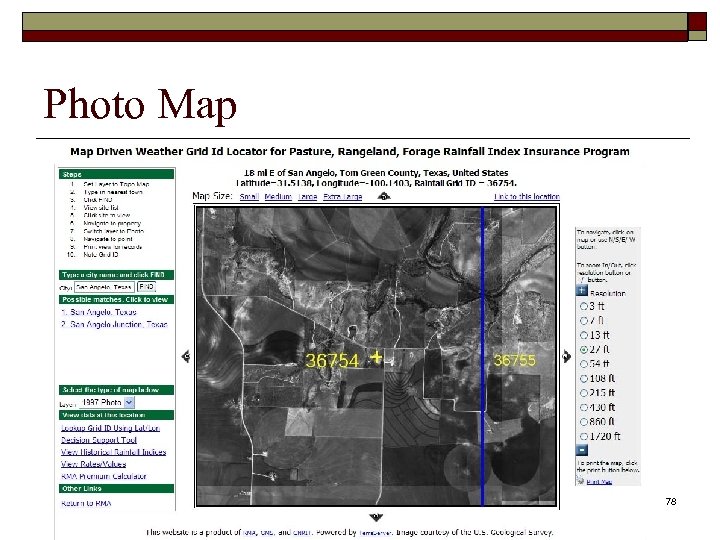Choose match 2. San Angelo Junction, Texas
720x540 pixels.
(x=114, y=324)
